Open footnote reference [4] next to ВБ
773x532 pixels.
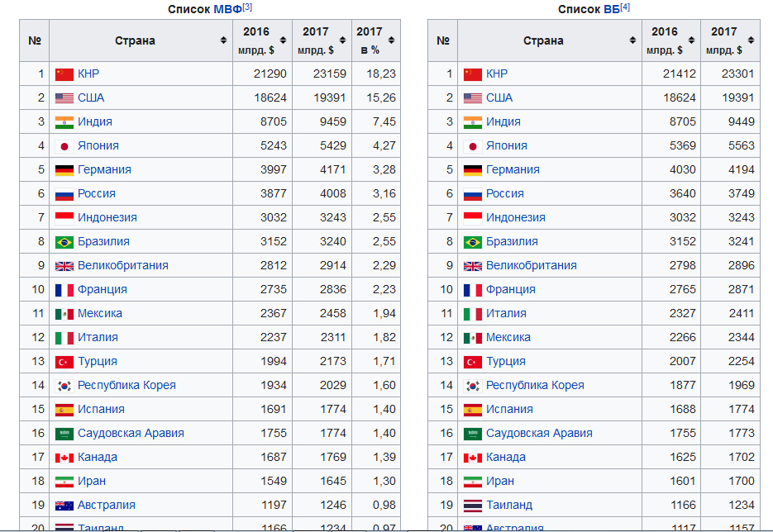point(625,7)
